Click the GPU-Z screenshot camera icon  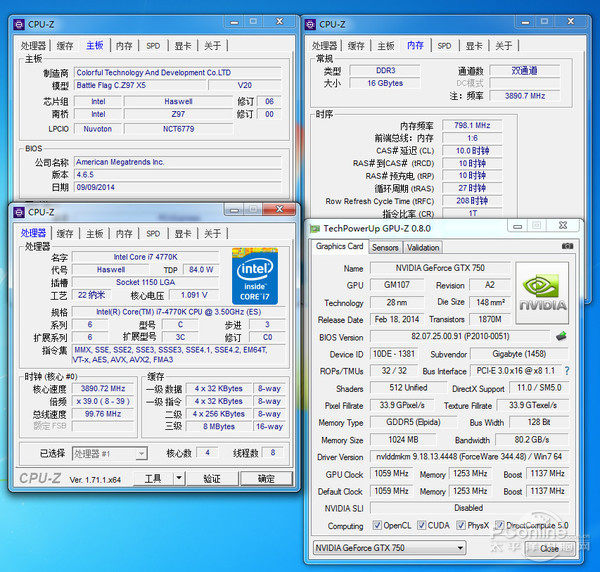pyautogui.click(x=567, y=246)
